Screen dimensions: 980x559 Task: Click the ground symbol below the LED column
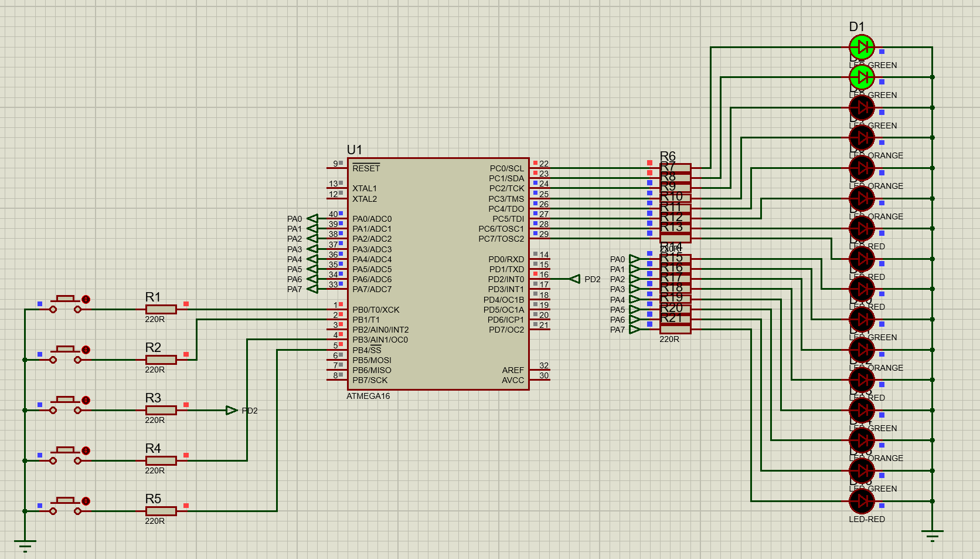[932, 536]
